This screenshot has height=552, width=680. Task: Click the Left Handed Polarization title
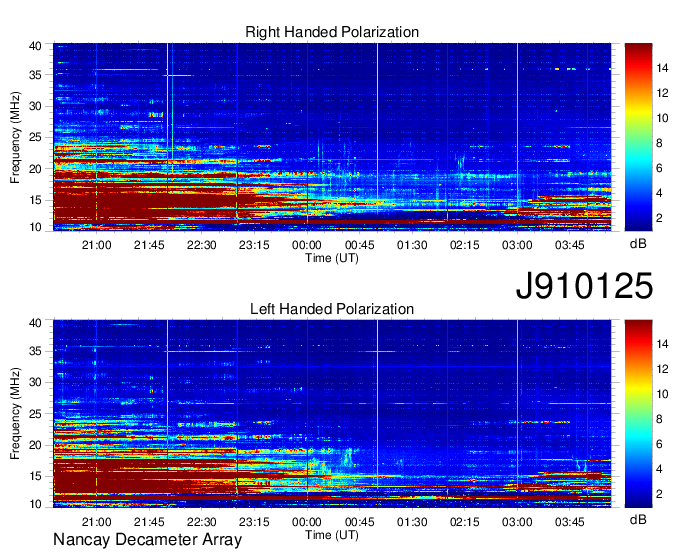(332, 309)
